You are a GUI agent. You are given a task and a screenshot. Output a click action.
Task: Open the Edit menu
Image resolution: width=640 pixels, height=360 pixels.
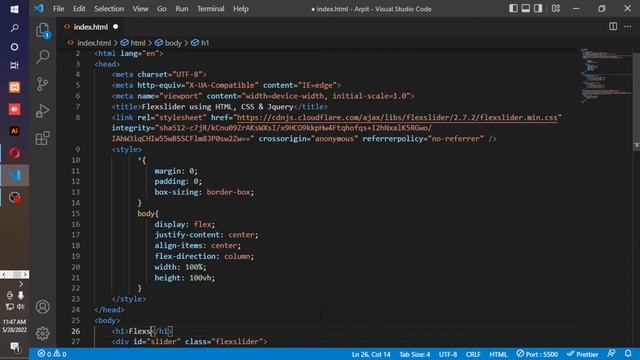coord(79,9)
